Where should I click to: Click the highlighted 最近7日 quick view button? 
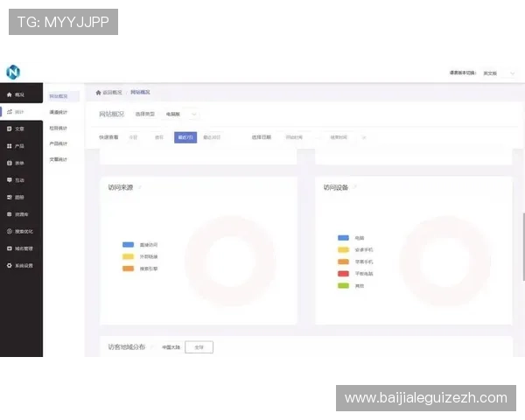tap(185, 137)
